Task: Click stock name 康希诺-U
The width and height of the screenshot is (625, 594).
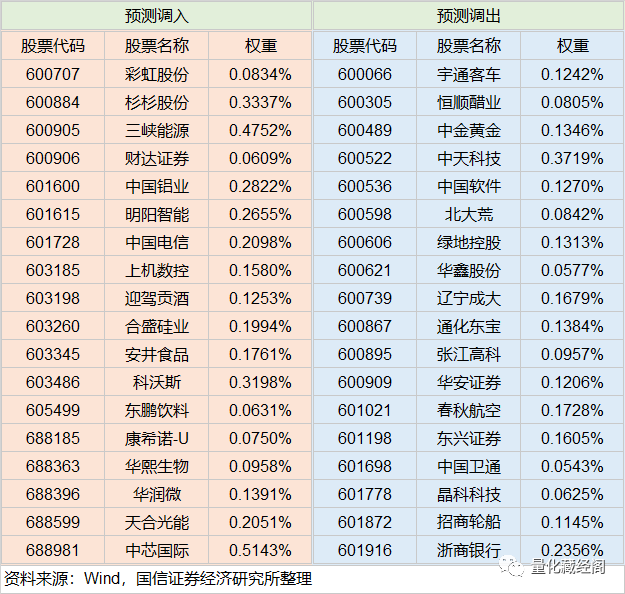Action: coord(157,439)
